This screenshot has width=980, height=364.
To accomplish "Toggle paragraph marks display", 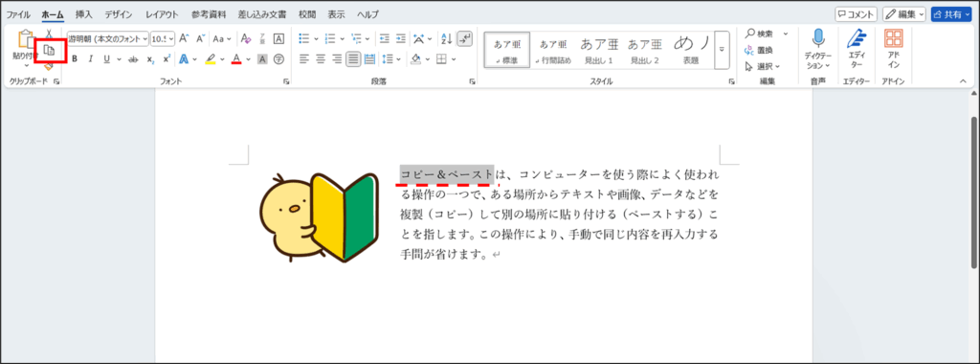I will (x=464, y=38).
